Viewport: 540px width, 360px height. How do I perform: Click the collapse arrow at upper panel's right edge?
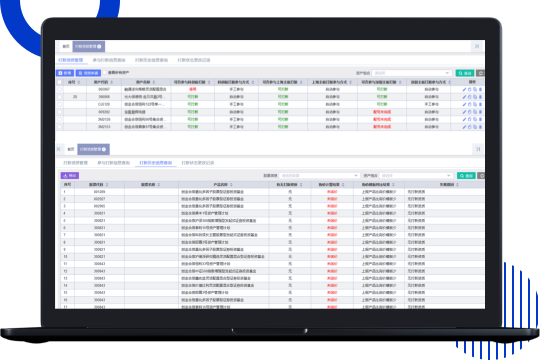(x=477, y=46)
